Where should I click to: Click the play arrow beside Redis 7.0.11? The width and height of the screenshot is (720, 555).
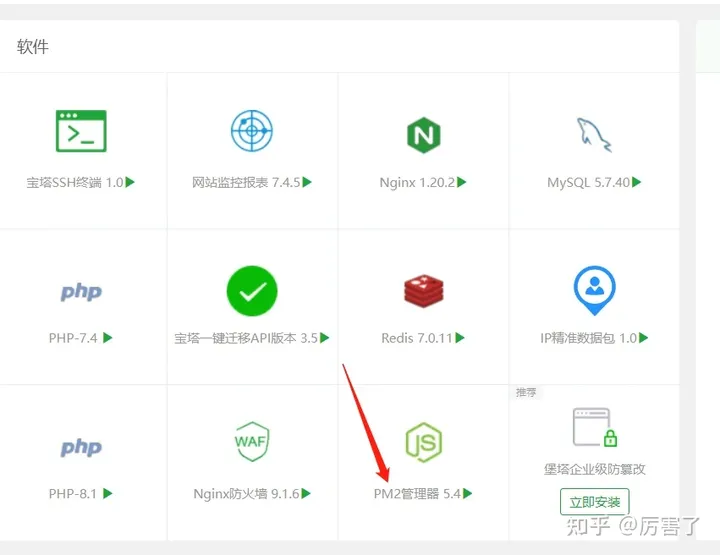[x=460, y=338]
